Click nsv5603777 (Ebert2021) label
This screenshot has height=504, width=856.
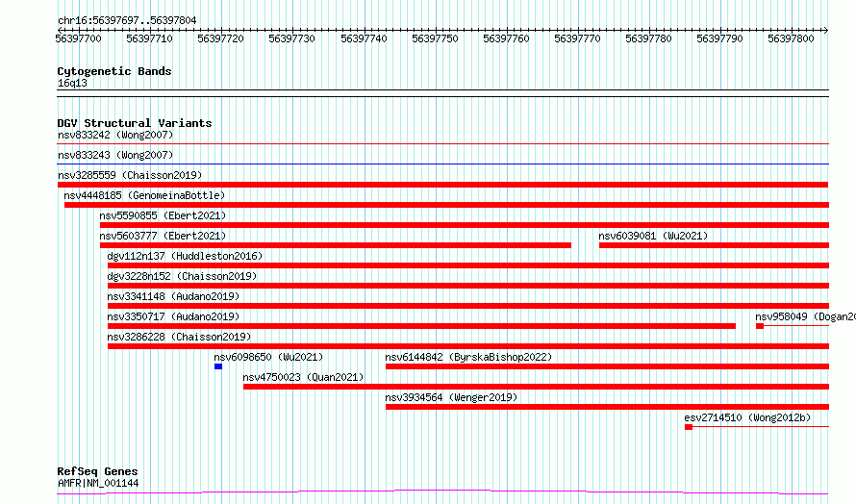(x=163, y=236)
